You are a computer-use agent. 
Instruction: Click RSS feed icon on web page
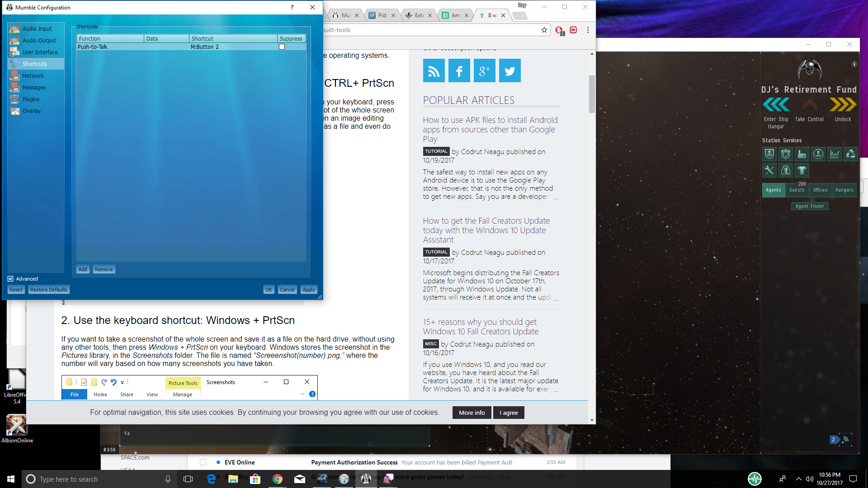pyautogui.click(x=434, y=70)
